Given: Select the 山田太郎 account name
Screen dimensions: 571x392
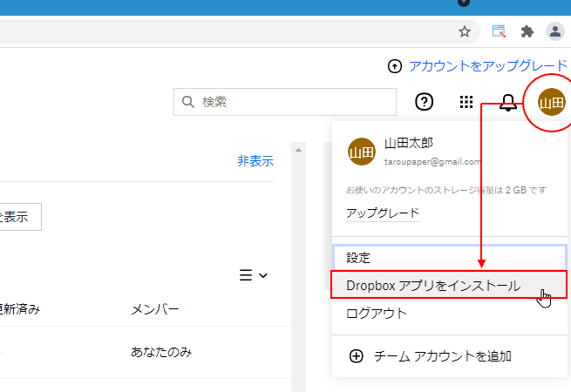Looking at the screenshot, I should pyautogui.click(x=409, y=143).
